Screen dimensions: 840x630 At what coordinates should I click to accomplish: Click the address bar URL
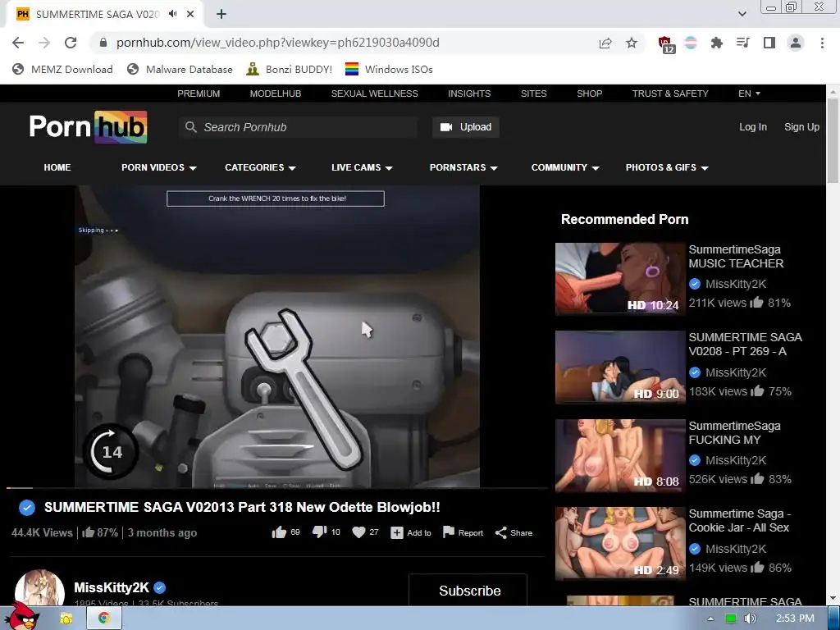point(277,43)
